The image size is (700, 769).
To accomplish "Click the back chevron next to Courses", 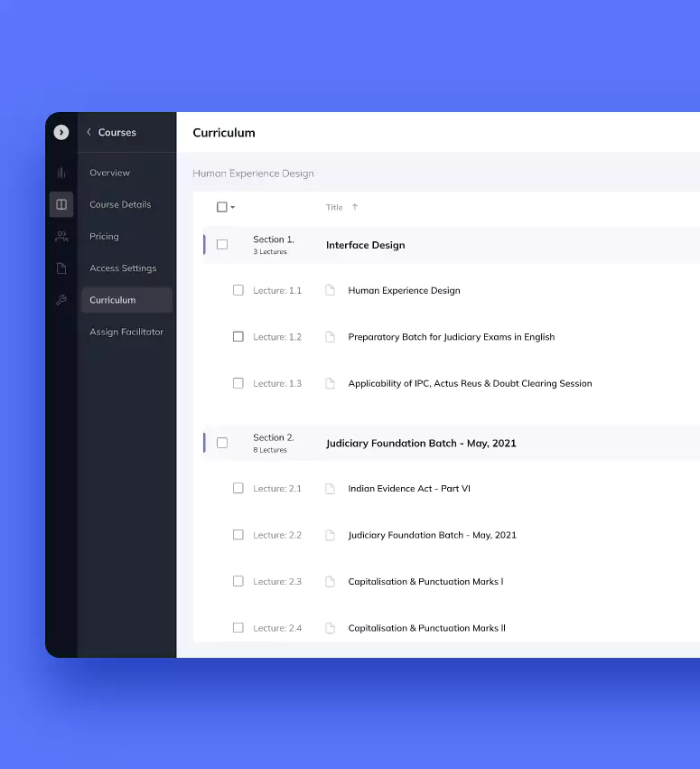I will click(x=89, y=132).
